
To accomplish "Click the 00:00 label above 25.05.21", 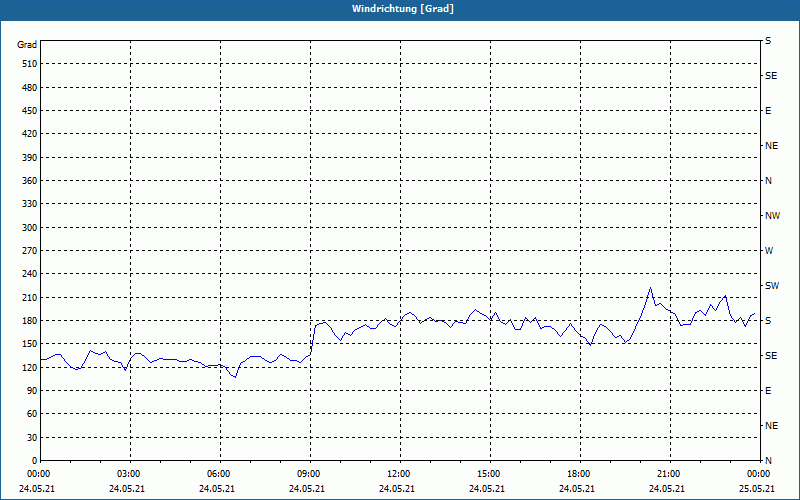I will pos(759,474).
